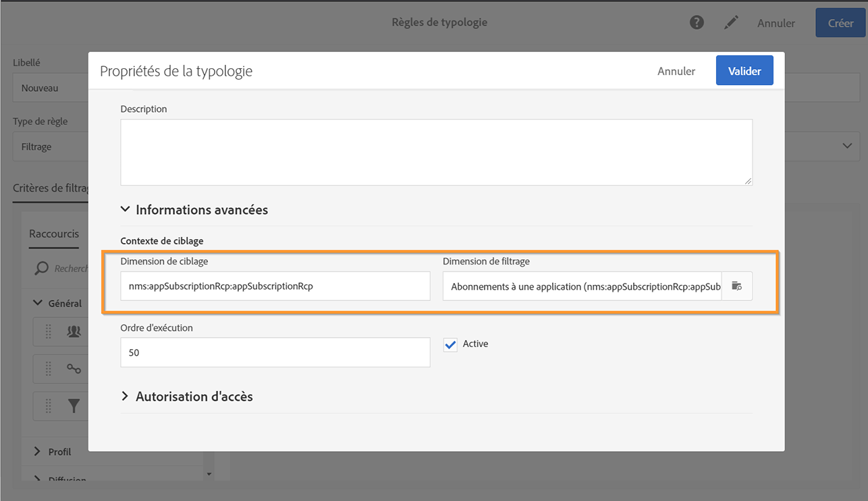The image size is (868, 501).
Task: Collapse the Informations avancées section
Action: 125,210
